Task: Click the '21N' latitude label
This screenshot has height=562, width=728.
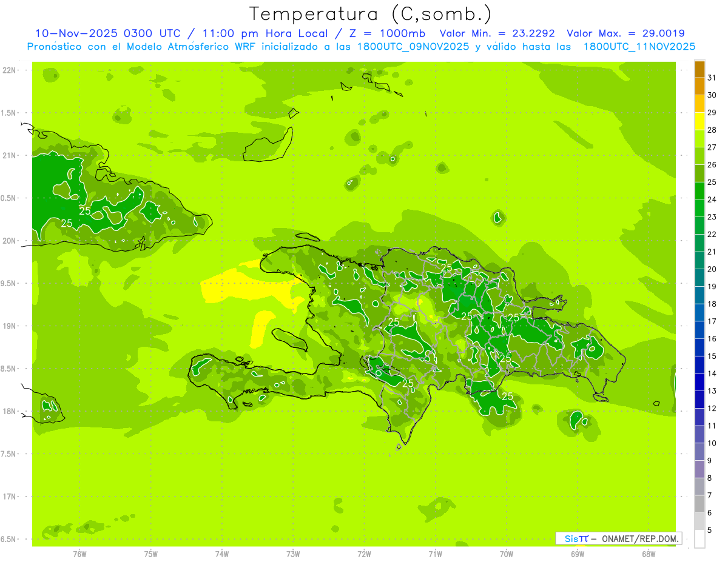Action: tap(8, 155)
